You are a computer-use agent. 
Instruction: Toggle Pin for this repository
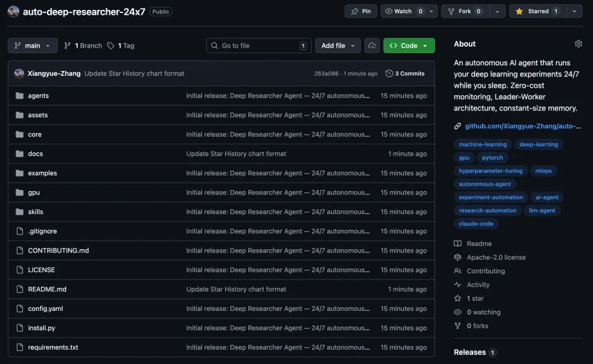click(361, 11)
